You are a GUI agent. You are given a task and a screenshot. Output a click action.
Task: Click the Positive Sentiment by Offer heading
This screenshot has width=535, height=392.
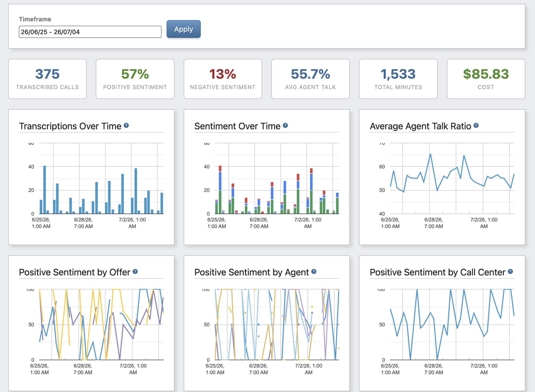point(75,272)
